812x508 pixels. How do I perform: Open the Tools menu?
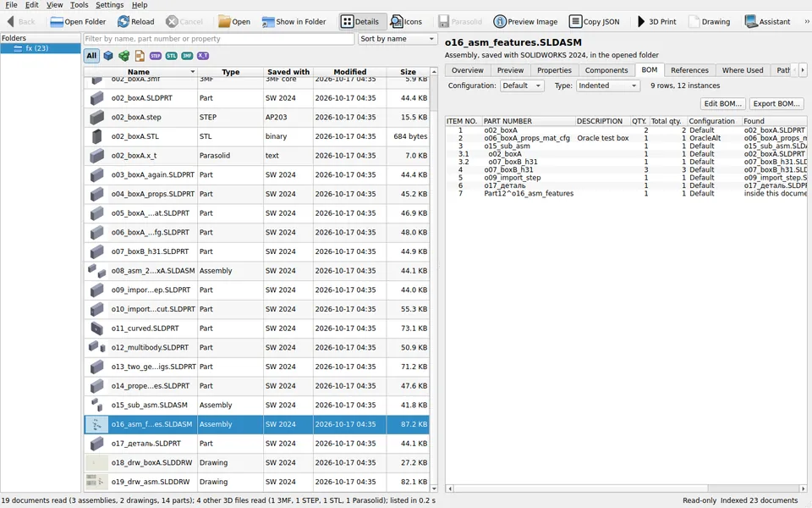coord(79,5)
